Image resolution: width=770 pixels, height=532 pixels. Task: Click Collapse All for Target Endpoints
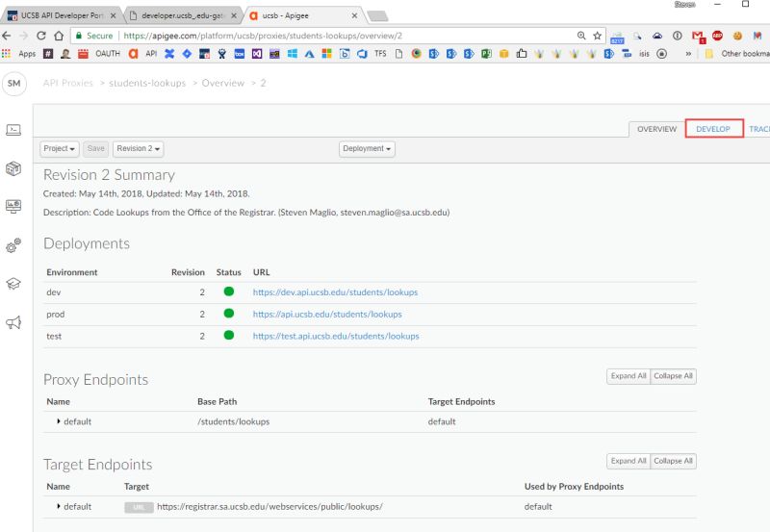(x=673, y=461)
